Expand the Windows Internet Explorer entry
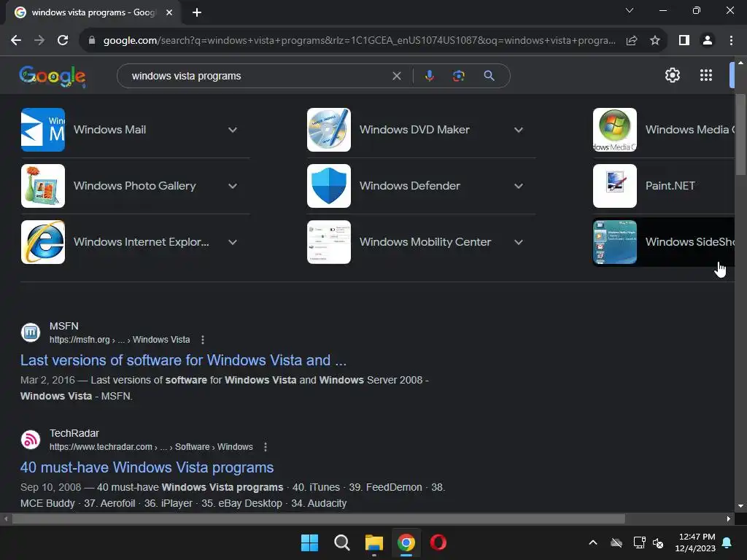Screen dimensions: 747x560 click(x=233, y=242)
